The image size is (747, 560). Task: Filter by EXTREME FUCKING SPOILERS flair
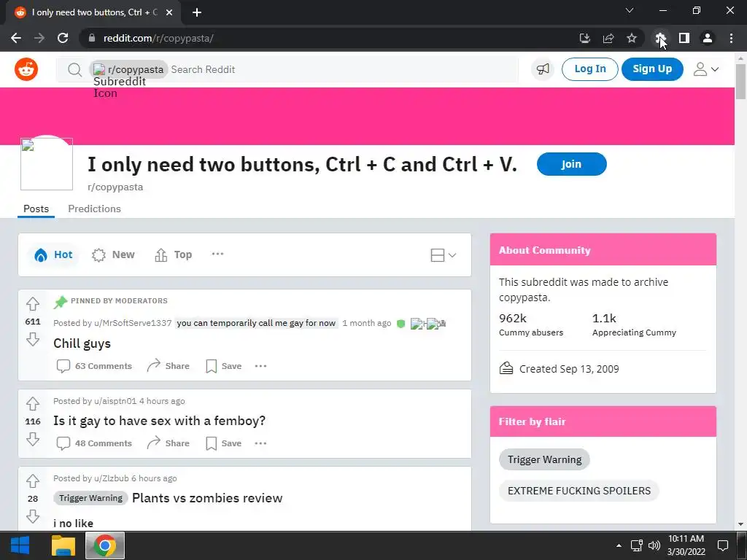click(x=578, y=491)
